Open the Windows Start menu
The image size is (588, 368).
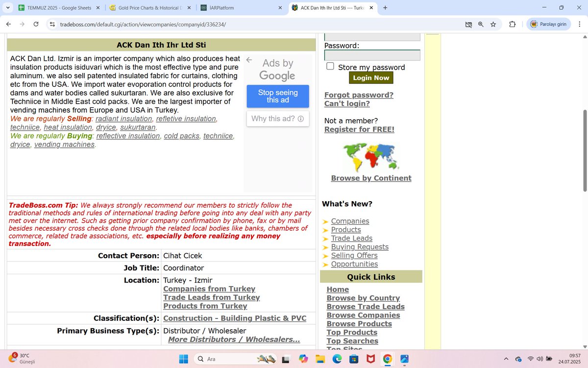pyautogui.click(x=183, y=359)
